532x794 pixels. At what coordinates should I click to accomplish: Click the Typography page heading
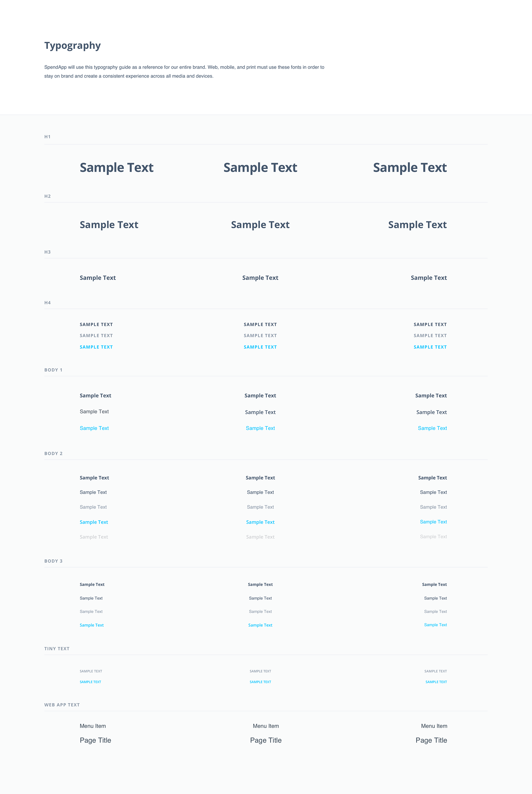(73, 45)
